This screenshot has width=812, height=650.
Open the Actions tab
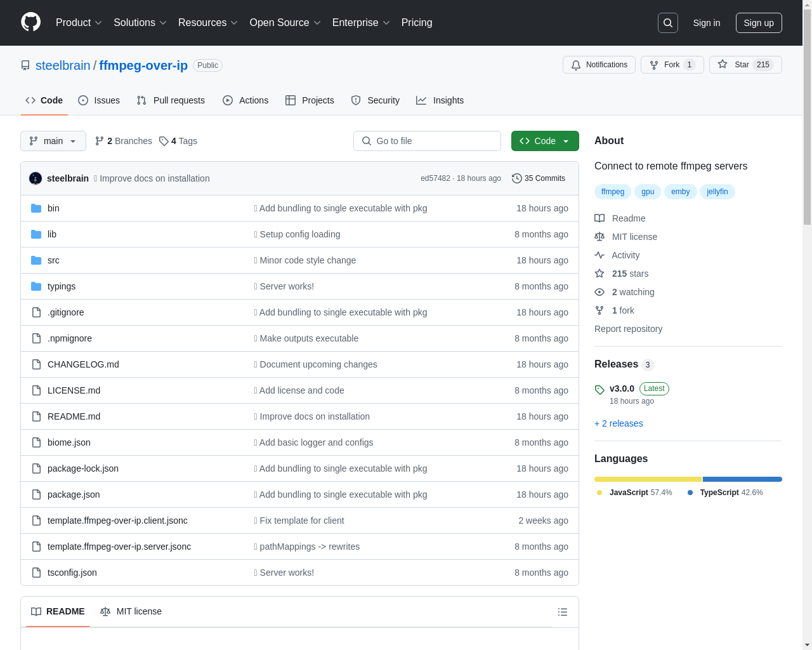tap(246, 100)
